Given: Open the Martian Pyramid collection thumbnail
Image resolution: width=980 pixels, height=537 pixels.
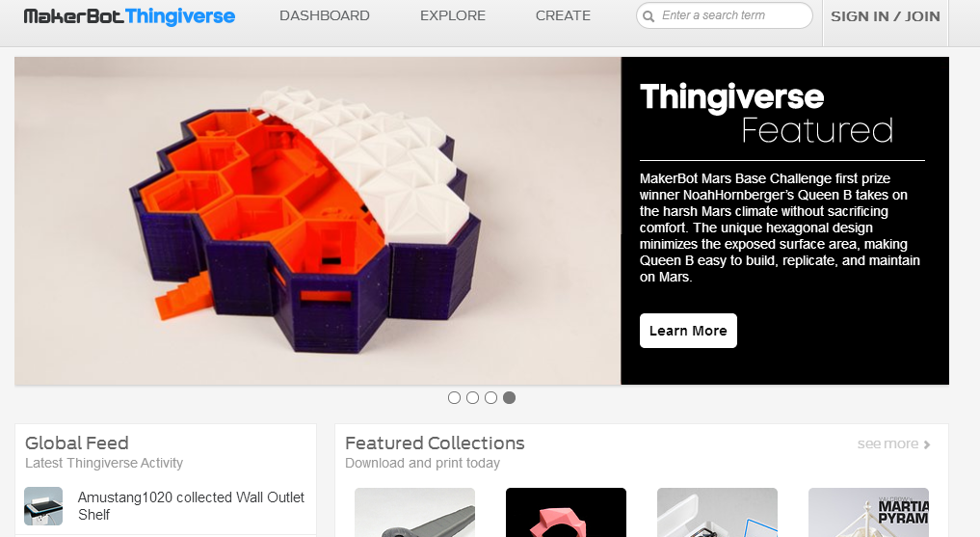Looking at the screenshot, I should [868, 512].
